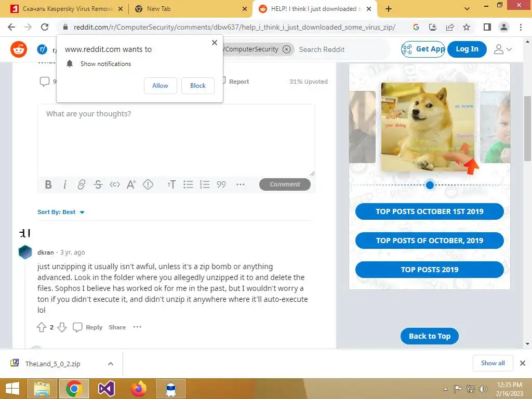The image size is (532, 399).
Task: Insert inline code in comment editor
Action: click(x=115, y=184)
